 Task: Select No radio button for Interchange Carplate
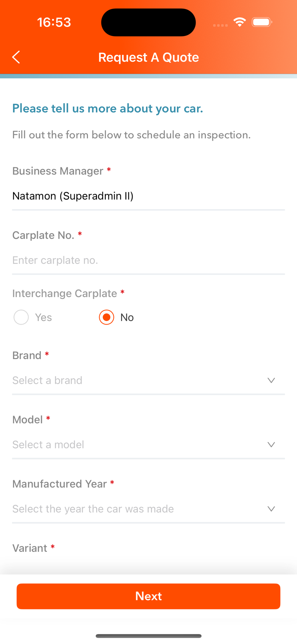pyautogui.click(x=107, y=318)
